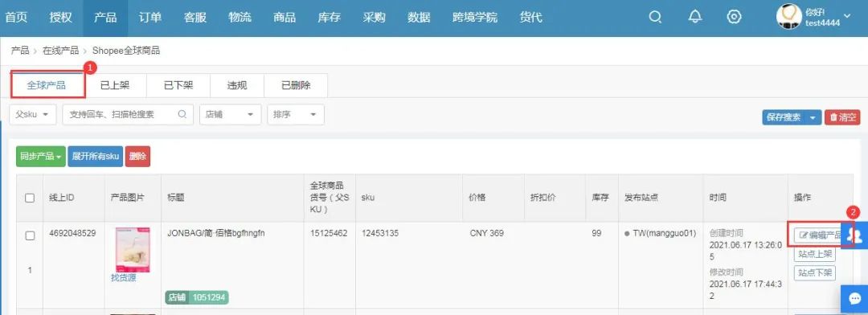Viewport: 868px width, 315px height.
Task: Toggle the select-all checkbox in table header
Action: click(30, 198)
